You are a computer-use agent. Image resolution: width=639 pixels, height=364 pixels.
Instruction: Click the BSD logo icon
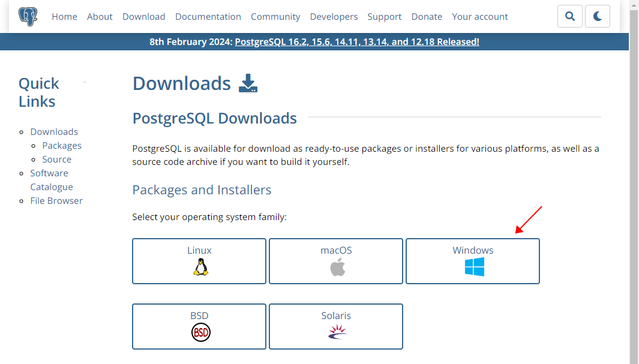[x=200, y=333]
